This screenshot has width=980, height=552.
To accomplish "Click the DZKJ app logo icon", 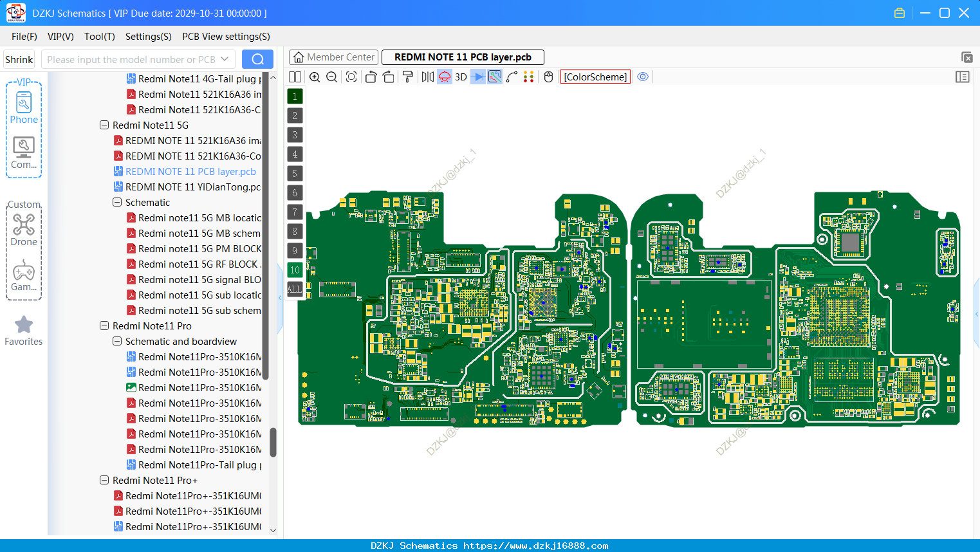I will [x=15, y=13].
